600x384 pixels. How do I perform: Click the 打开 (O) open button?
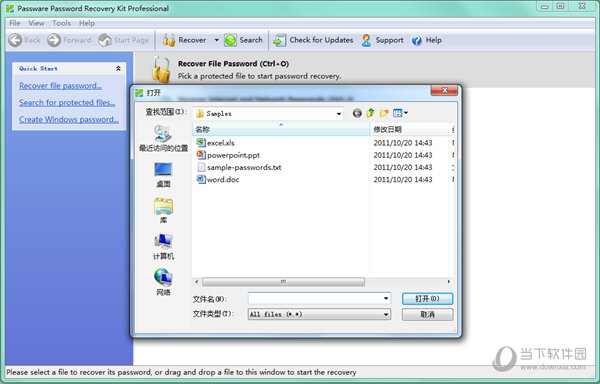pos(427,298)
